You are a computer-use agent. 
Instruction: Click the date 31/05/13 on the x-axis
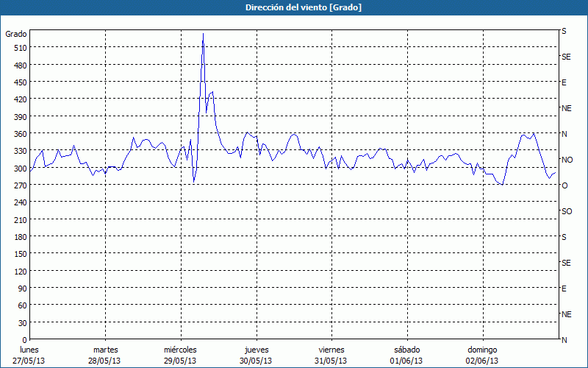click(331, 361)
